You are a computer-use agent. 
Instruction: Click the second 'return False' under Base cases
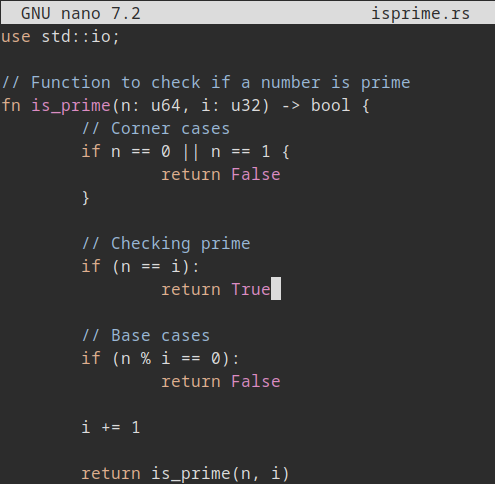221,381
